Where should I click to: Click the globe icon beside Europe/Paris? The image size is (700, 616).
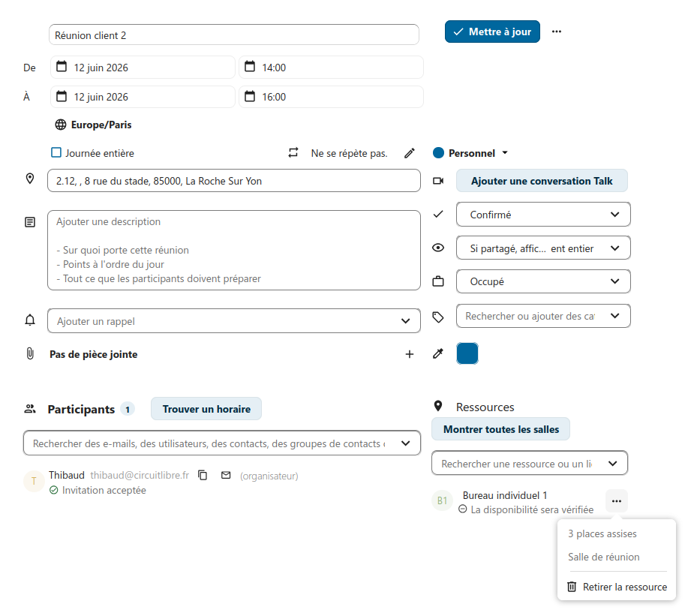(61, 125)
